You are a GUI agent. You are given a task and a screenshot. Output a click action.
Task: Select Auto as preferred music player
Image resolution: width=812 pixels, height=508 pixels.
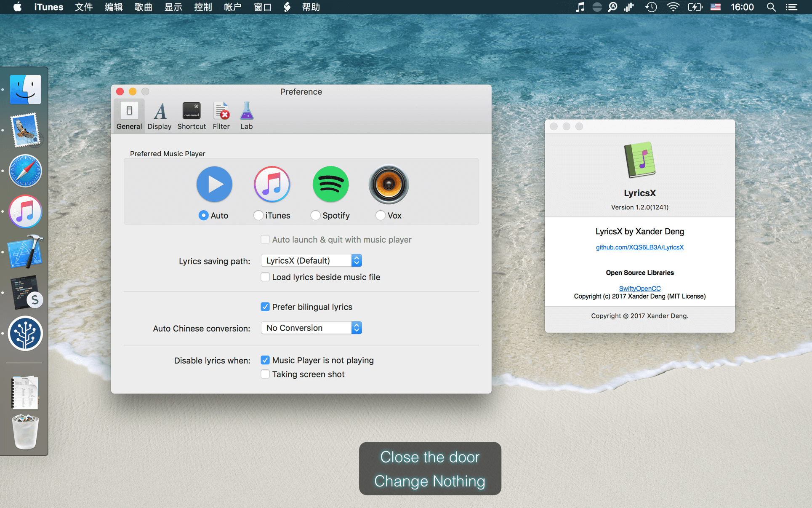pos(203,215)
